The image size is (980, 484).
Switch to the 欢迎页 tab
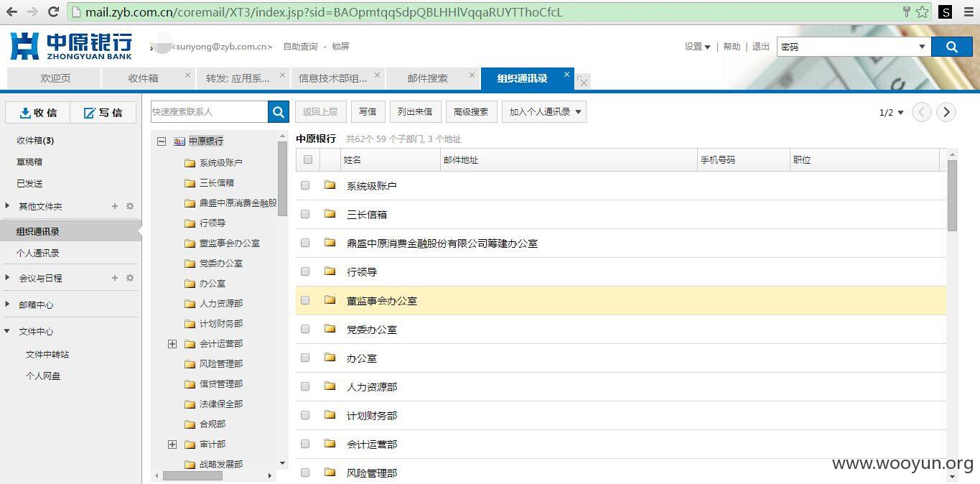click(55, 78)
